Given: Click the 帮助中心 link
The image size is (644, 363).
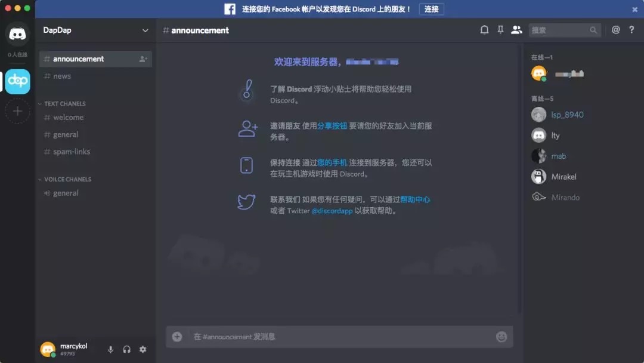Looking at the screenshot, I should [x=415, y=199].
